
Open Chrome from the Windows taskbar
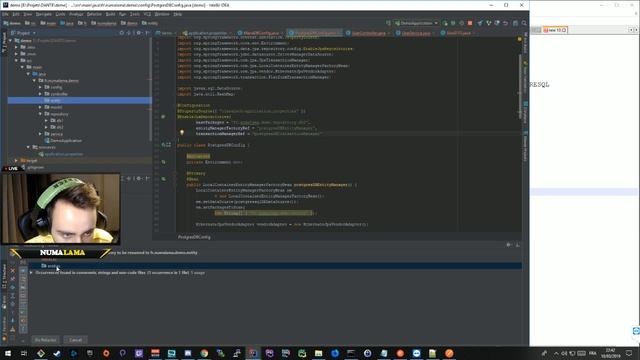204,353
